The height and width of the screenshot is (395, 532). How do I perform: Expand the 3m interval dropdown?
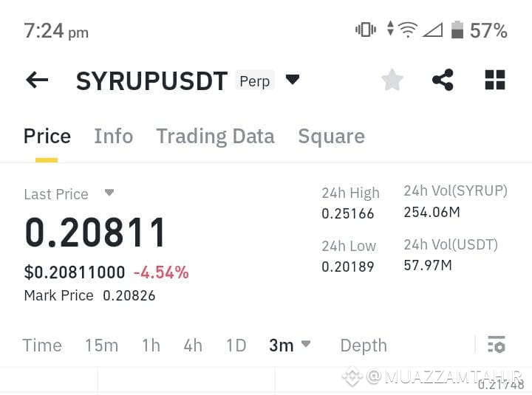[x=306, y=344]
